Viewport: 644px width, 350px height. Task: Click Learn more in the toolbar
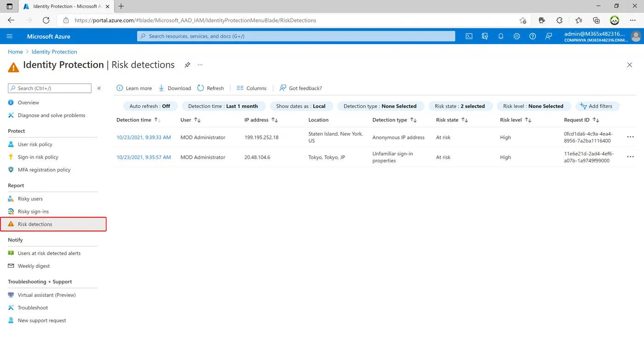pyautogui.click(x=134, y=88)
